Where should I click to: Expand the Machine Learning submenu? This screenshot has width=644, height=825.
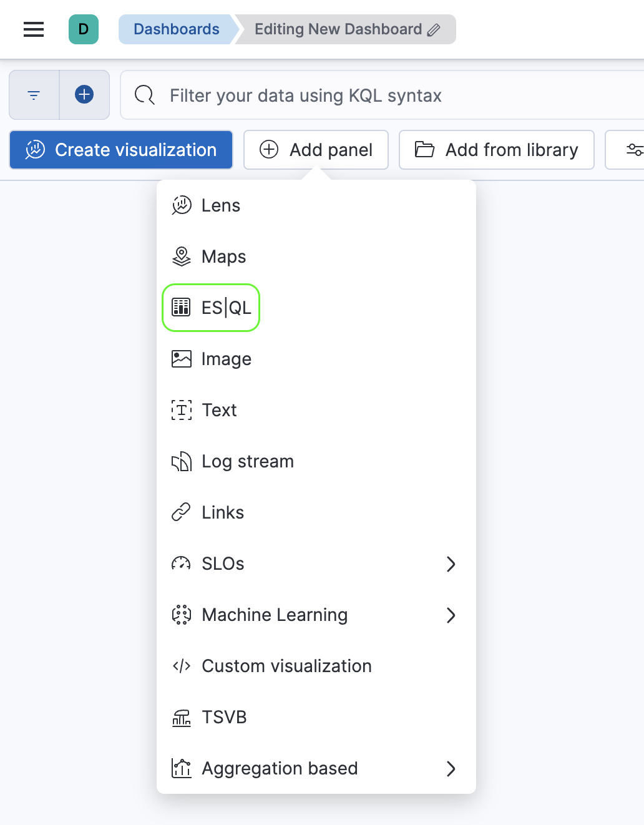[x=451, y=615]
